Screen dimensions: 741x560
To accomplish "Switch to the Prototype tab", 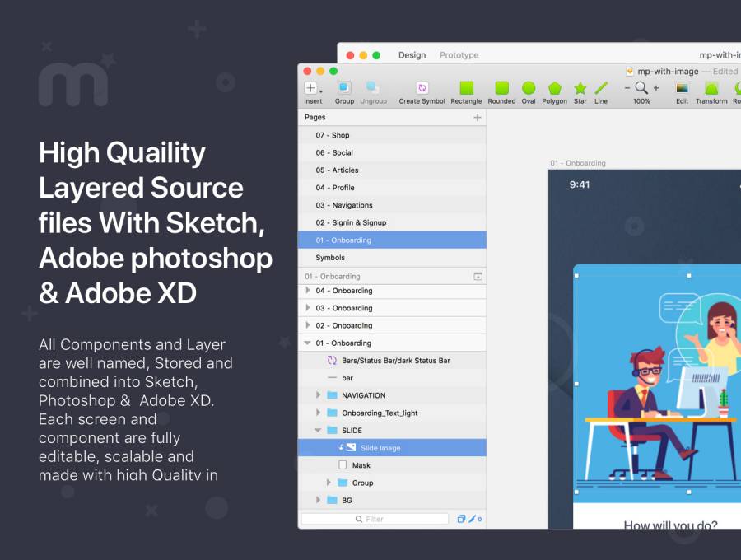I will coord(459,55).
